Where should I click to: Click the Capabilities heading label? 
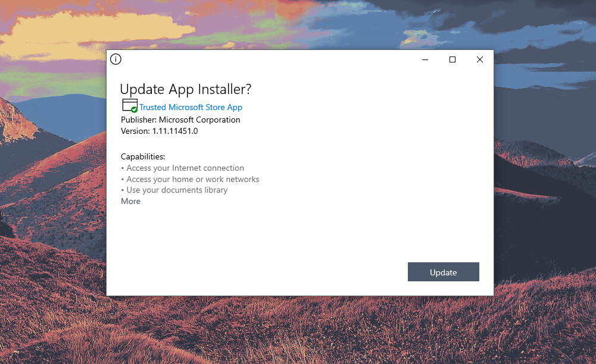point(142,156)
